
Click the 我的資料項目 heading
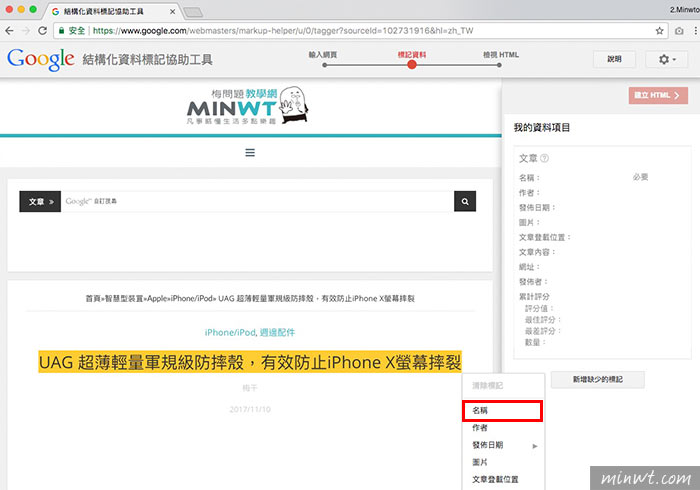542,128
